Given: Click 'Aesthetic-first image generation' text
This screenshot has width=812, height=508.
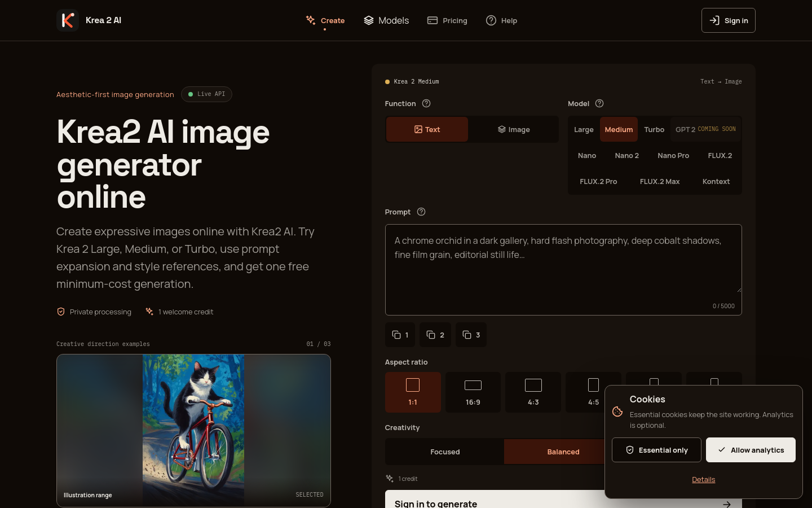Looking at the screenshot, I should [115, 94].
